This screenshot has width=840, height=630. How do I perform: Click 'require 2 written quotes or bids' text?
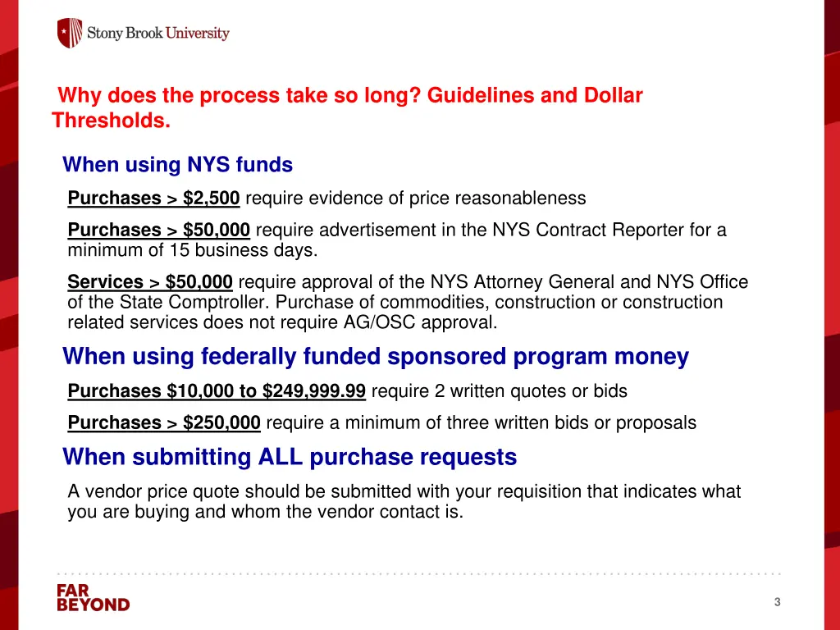[500, 391]
